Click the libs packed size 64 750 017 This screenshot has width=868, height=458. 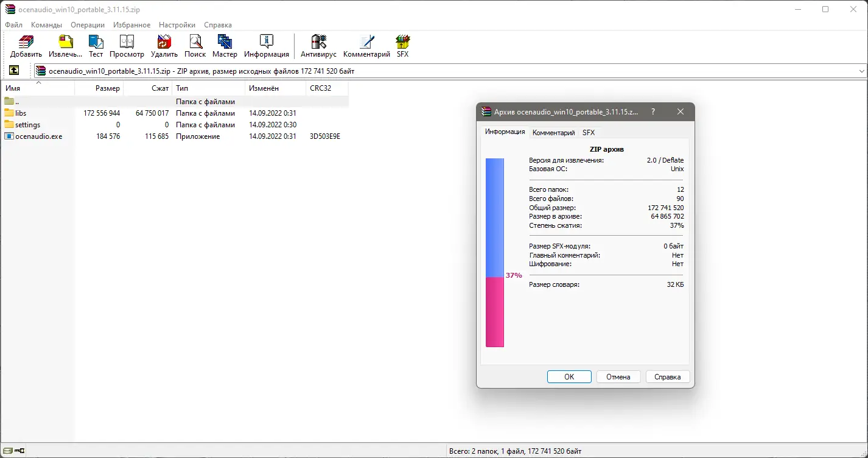coord(152,113)
